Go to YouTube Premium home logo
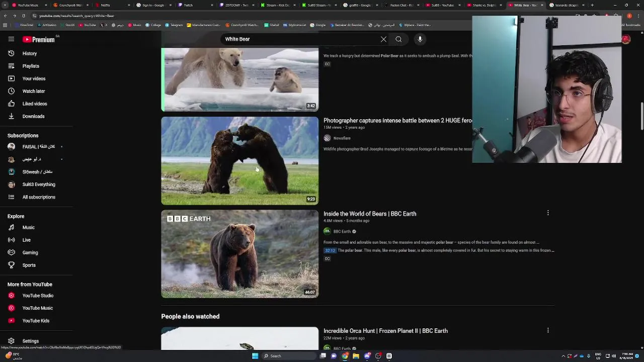 tap(38, 39)
